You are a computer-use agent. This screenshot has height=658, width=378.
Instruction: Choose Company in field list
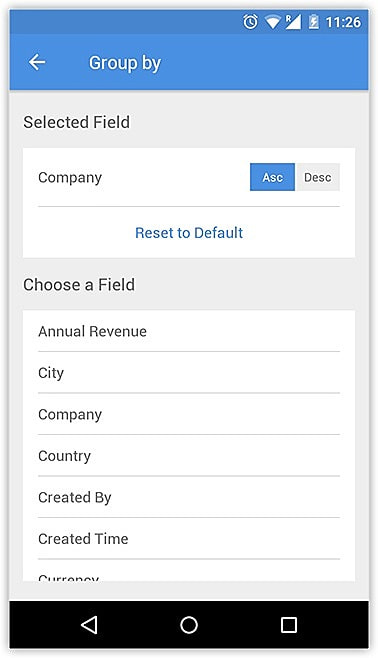[189, 414]
